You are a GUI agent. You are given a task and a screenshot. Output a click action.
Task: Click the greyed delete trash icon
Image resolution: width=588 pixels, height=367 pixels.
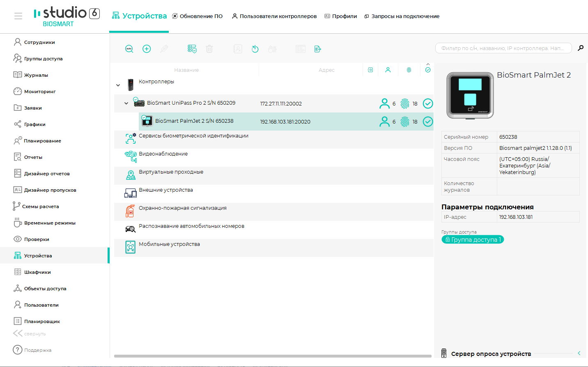tap(209, 49)
